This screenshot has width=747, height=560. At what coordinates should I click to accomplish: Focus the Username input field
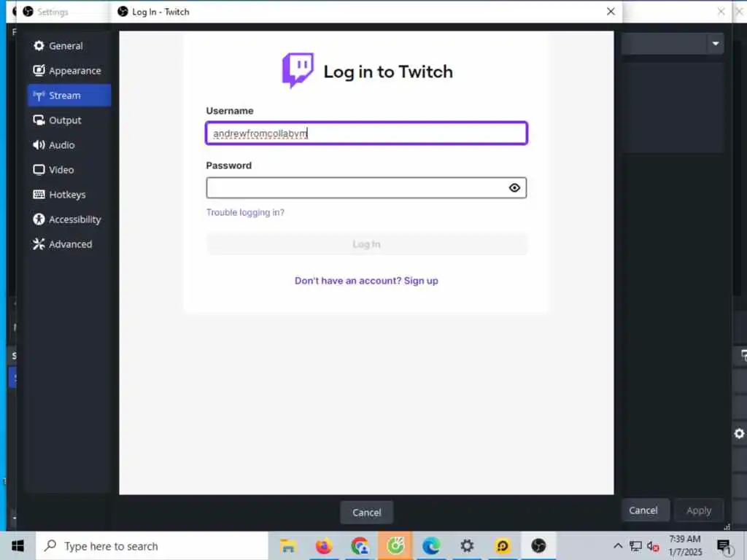[x=366, y=133]
